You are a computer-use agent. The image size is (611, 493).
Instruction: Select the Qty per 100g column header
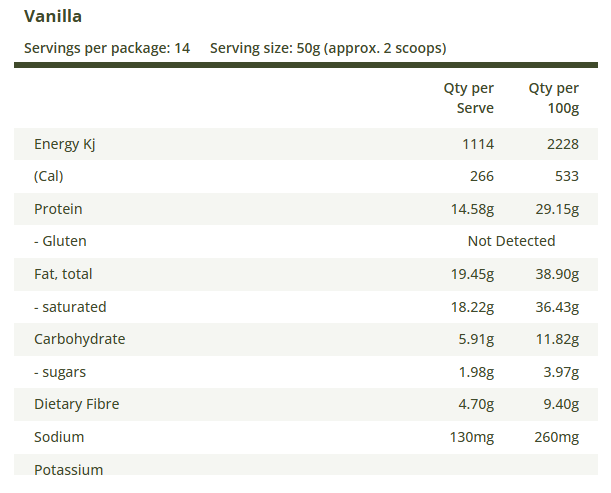554,98
